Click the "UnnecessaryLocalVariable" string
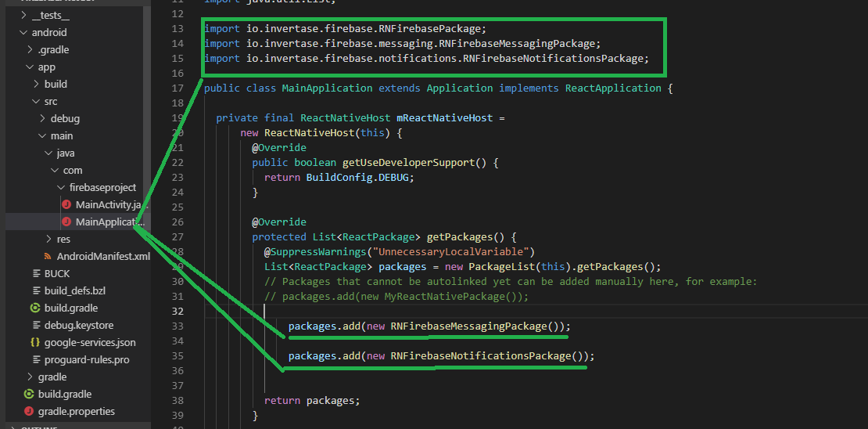The height and width of the screenshot is (429, 868). (450, 252)
